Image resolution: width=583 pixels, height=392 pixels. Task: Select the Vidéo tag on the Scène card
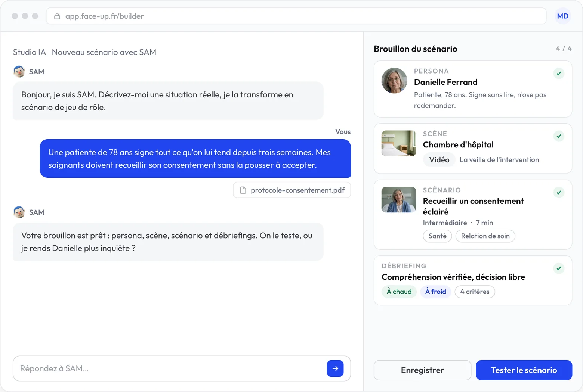point(439,160)
